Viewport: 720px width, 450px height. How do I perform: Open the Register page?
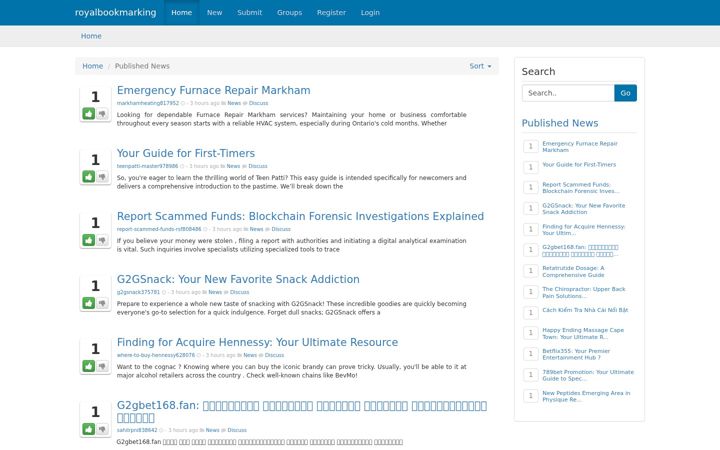click(331, 12)
